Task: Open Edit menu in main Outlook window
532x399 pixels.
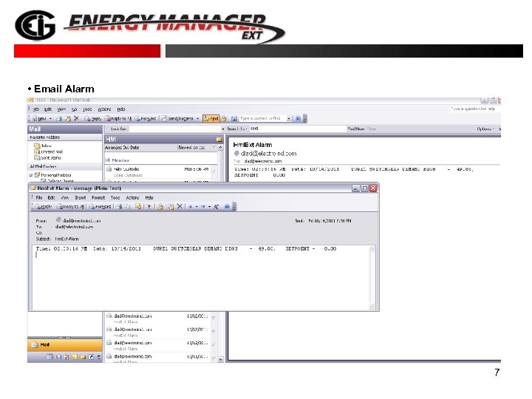Action: tap(48, 109)
